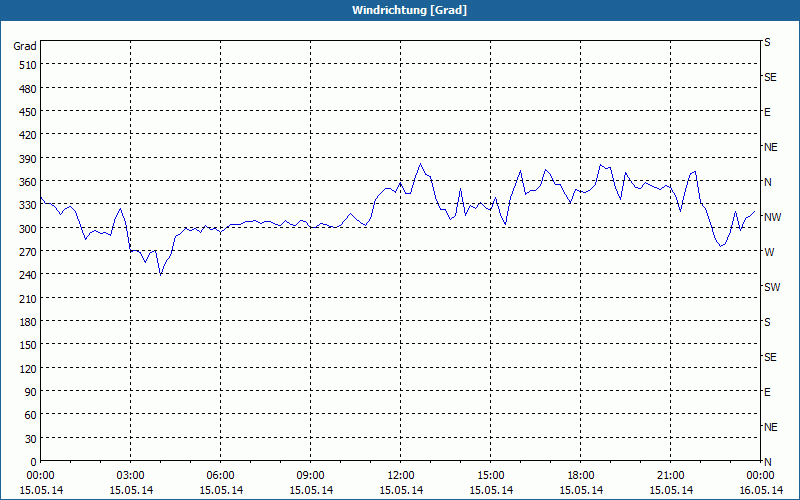
Task: Select the 120 y-axis value
Action: [x=28, y=369]
